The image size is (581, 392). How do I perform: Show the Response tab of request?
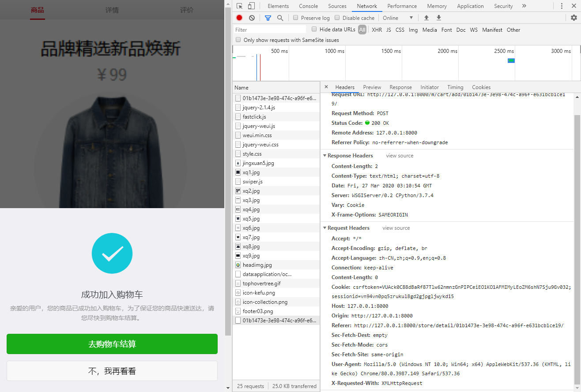(x=400, y=87)
